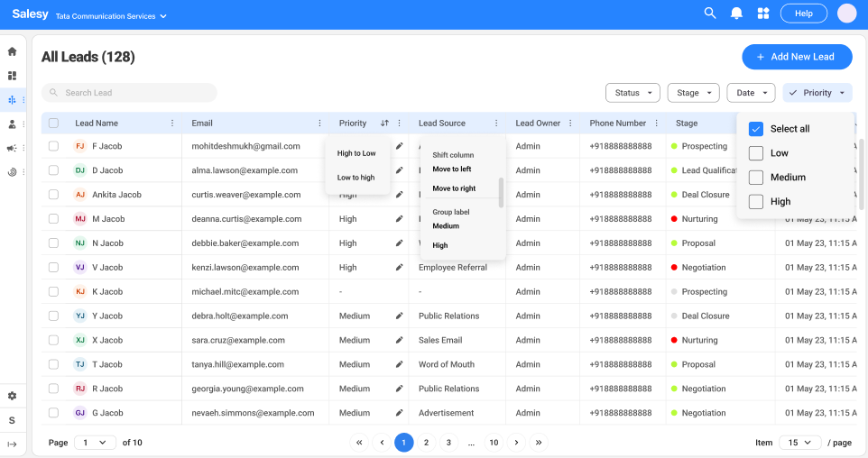Open the campaigns megaphone icon in sidebar
Image resolution: width=868 pixels, height=458 pixels.
[x=12, y=148]
